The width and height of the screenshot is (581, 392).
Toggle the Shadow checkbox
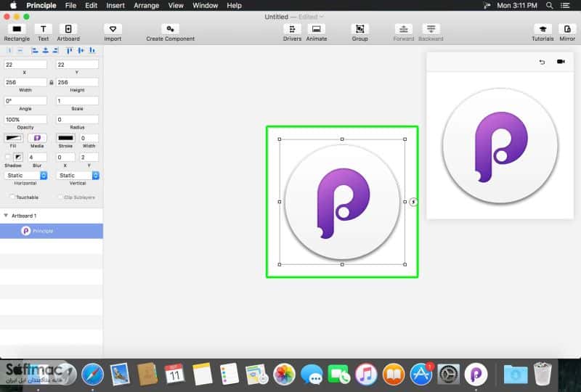tap(7, 157)
